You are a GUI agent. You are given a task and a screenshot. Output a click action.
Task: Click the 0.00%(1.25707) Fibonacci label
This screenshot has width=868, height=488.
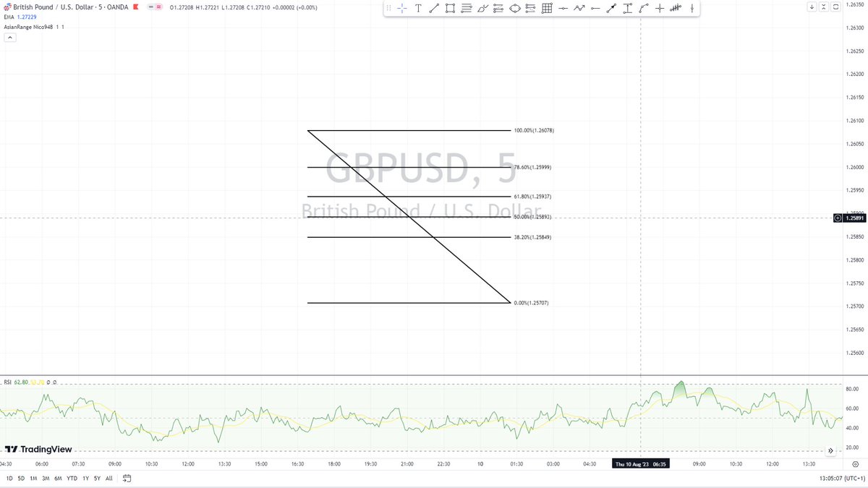(532, 302)
